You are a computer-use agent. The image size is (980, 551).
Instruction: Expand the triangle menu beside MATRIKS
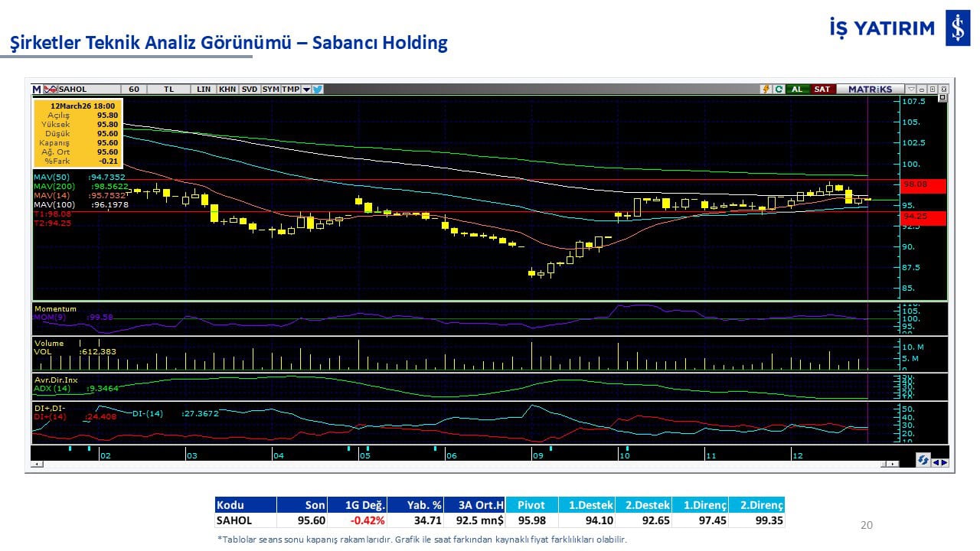pyautogui.click(x=910, y=89)
